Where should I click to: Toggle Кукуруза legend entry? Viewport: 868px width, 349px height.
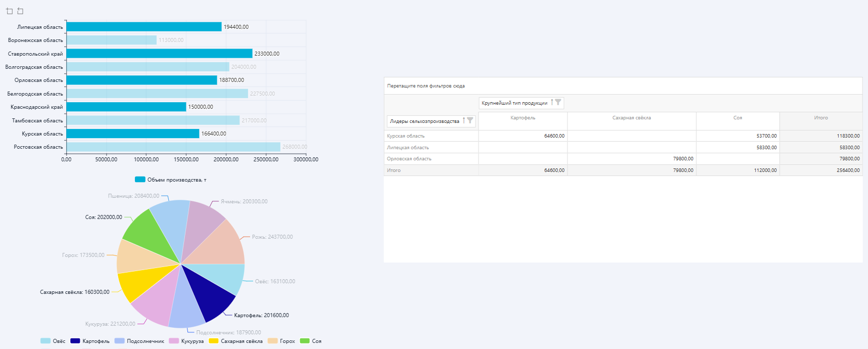click(174, 341)
